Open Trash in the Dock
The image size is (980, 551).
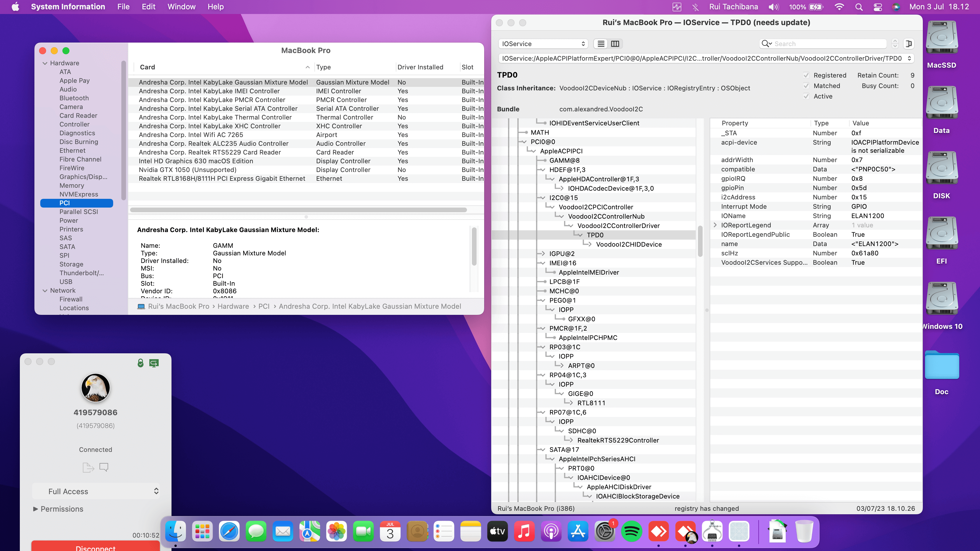click(x=804, y=531)
